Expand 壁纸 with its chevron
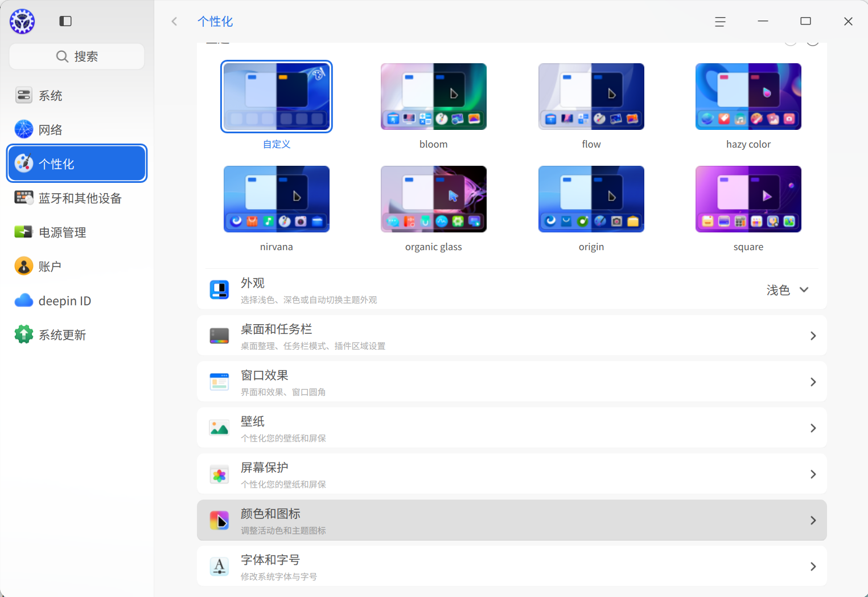 (813, 428)
